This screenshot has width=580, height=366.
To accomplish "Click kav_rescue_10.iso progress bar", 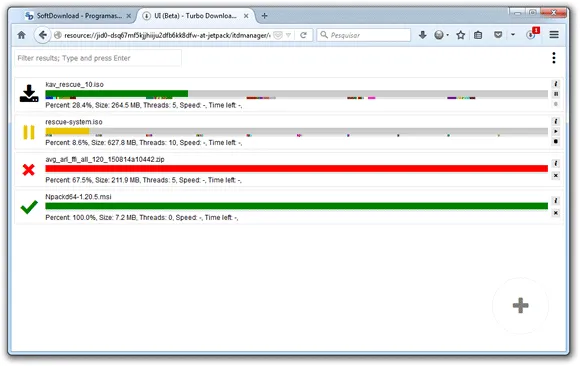I will [296, 94].
